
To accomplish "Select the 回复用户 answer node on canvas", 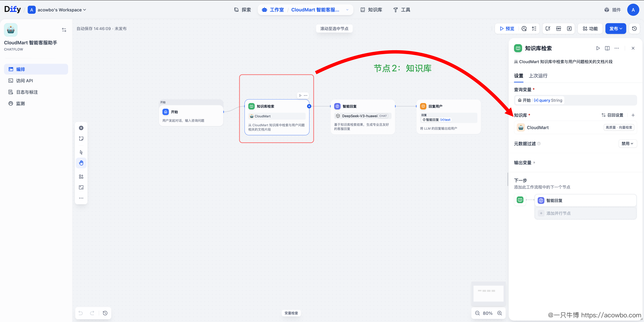I will point(448,117).
